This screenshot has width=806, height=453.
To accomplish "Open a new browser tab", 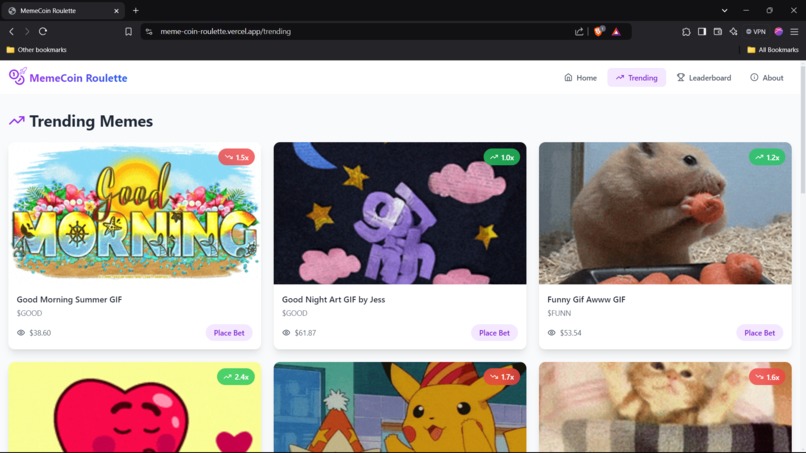I will [136, 10].
